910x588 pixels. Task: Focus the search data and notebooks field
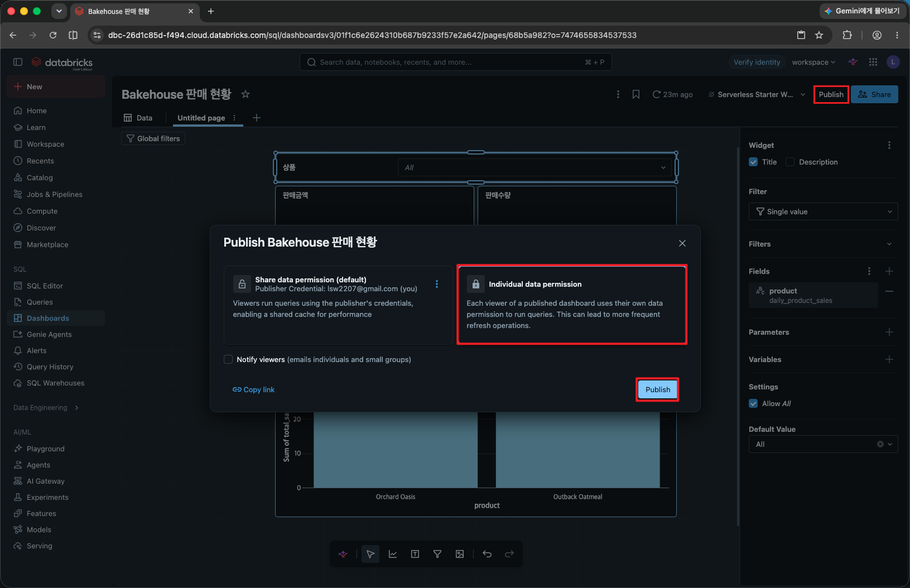click(455, 62)
